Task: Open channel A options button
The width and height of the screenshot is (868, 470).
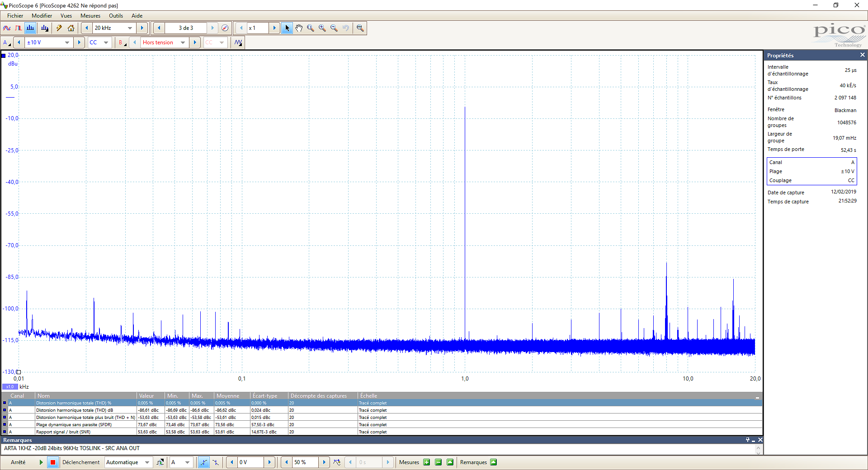Action: [6, 42]
